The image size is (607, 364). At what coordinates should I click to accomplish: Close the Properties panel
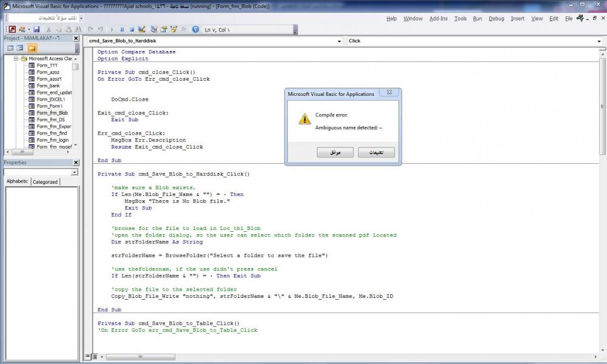[76, 163]
